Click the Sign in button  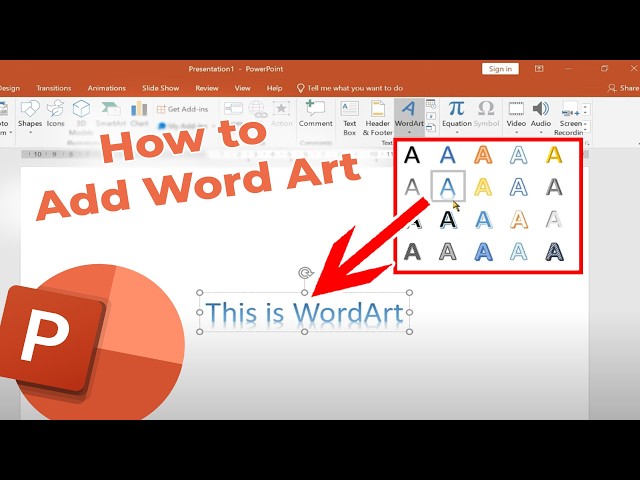[x=500, y=69]
